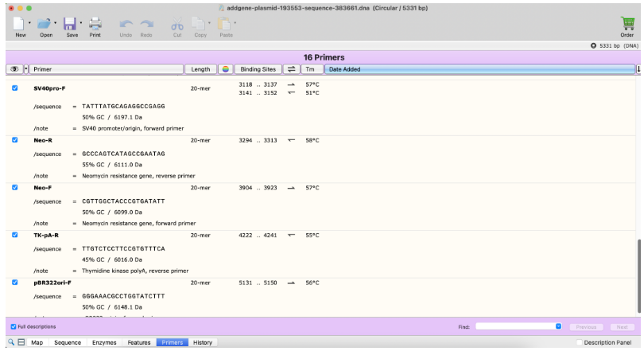Toggle sort direction arrow after Date Added

[x=638, y=69]
